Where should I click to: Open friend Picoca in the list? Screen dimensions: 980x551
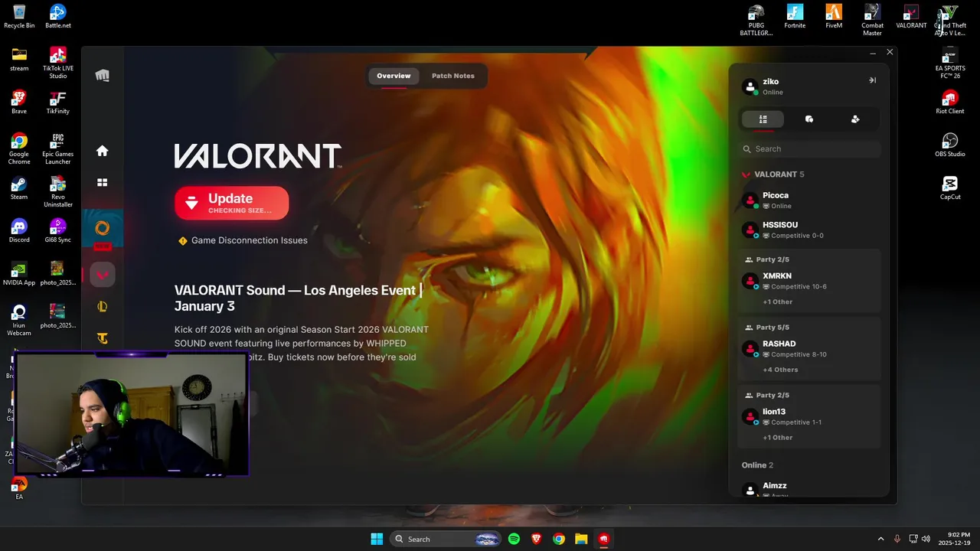[x=809, y=201]
